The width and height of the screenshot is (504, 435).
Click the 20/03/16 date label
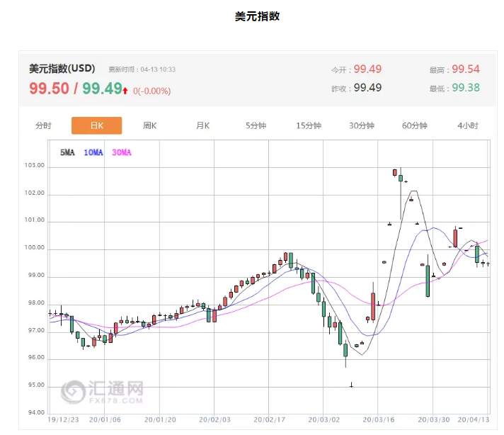coord(378,420)
